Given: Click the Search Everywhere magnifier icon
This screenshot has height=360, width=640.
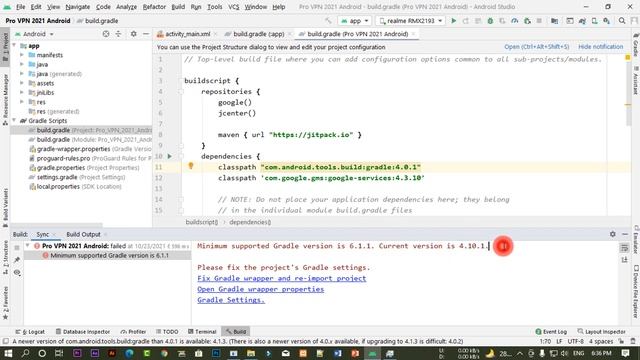Looking at the screenshot, I should tap(622, 21).
